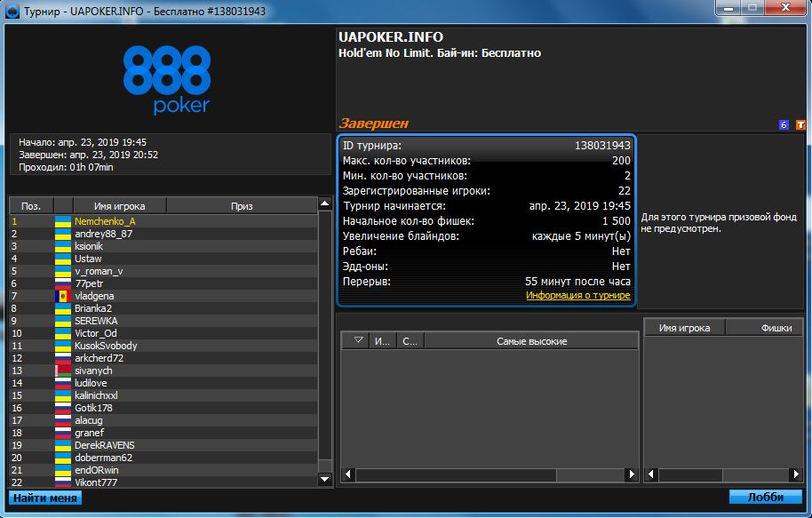Click the Найти меня button

[x=45, y=498]
